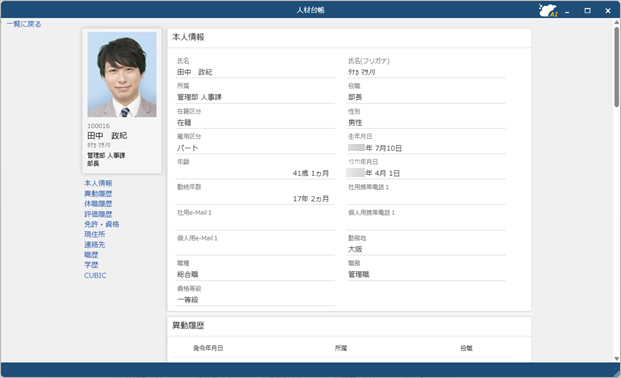Screen dimensions: 621x378
Task: Click the empty 社用e-Mail 1 field
Action: click(x=255, y=224)
